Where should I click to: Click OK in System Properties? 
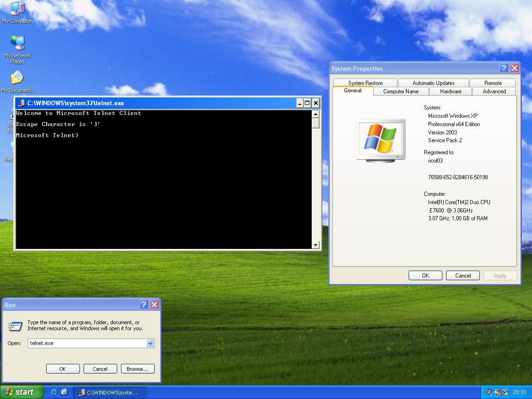[x=425, y=276]
